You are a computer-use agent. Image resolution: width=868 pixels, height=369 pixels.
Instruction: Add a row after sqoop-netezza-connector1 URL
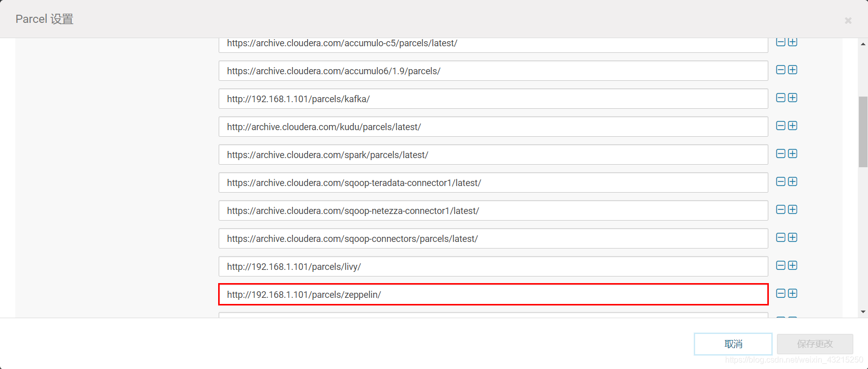(792, 209)
